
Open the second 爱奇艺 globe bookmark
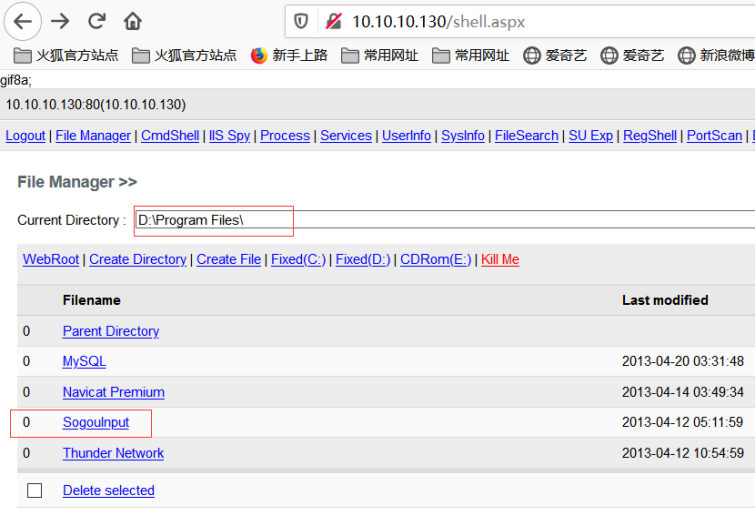click(632, 55)
